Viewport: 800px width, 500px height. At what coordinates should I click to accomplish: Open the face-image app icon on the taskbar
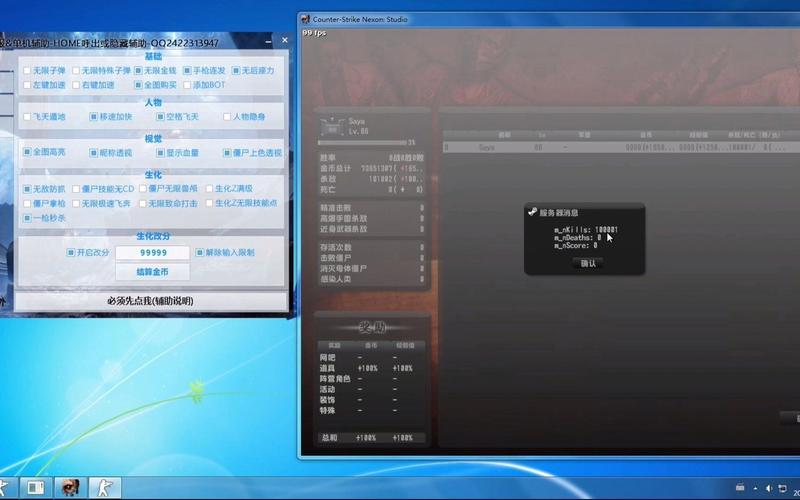[70, 487]
